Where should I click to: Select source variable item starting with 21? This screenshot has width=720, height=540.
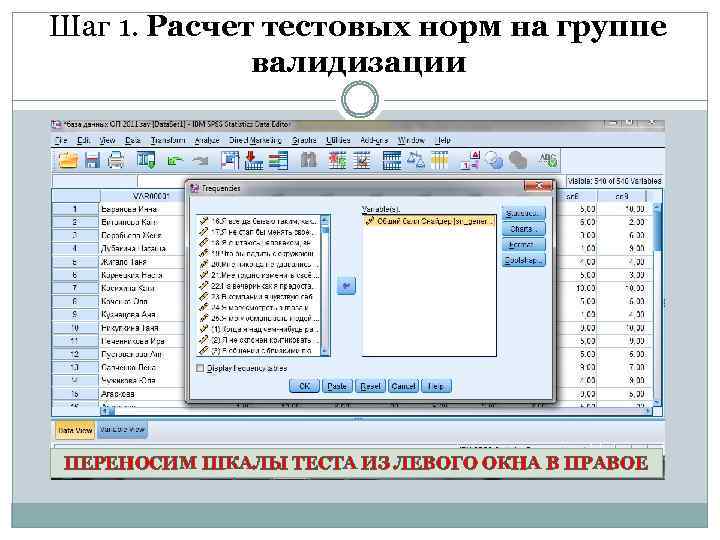[259, 275]
